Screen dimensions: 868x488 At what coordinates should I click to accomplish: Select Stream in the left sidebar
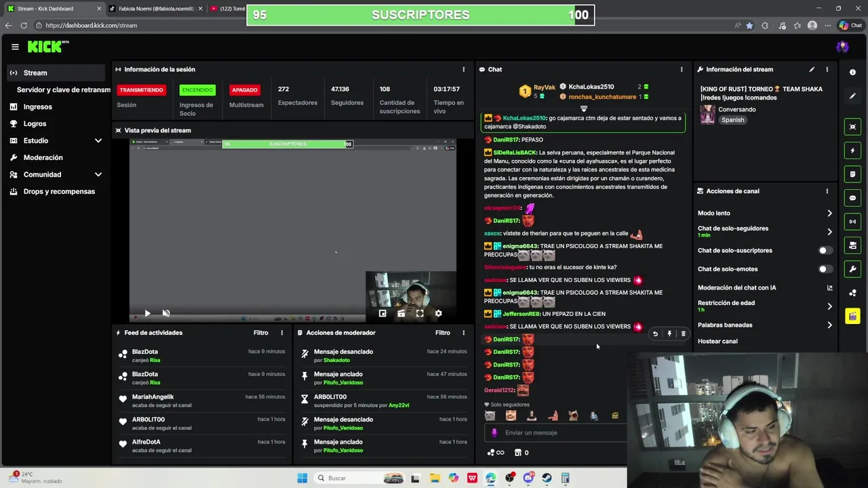click(x=54, y=73)
